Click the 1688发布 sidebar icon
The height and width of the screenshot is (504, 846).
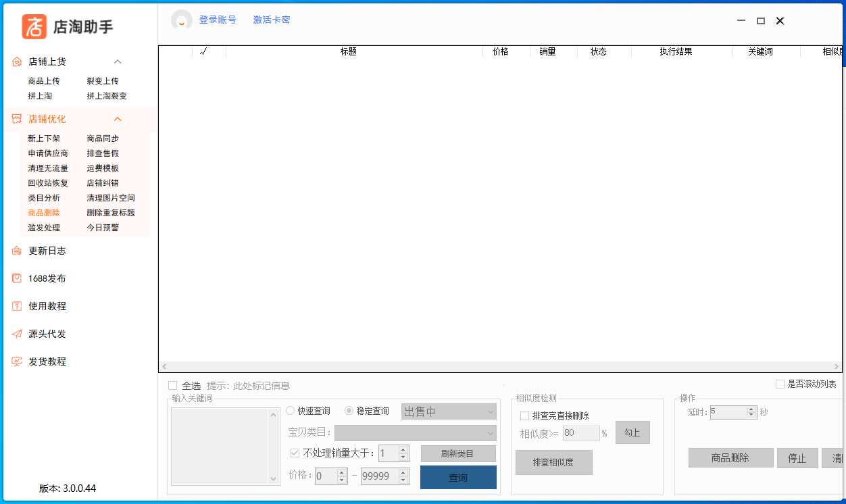[17, 278]
